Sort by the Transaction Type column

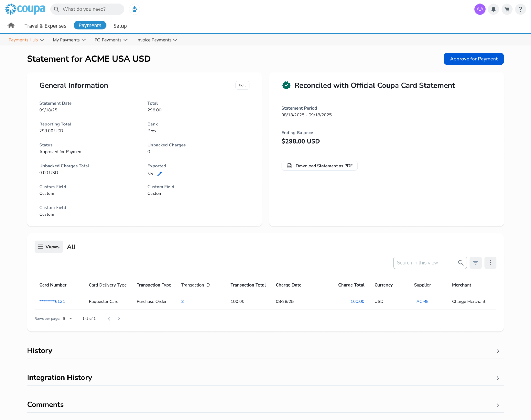point(154,285)
